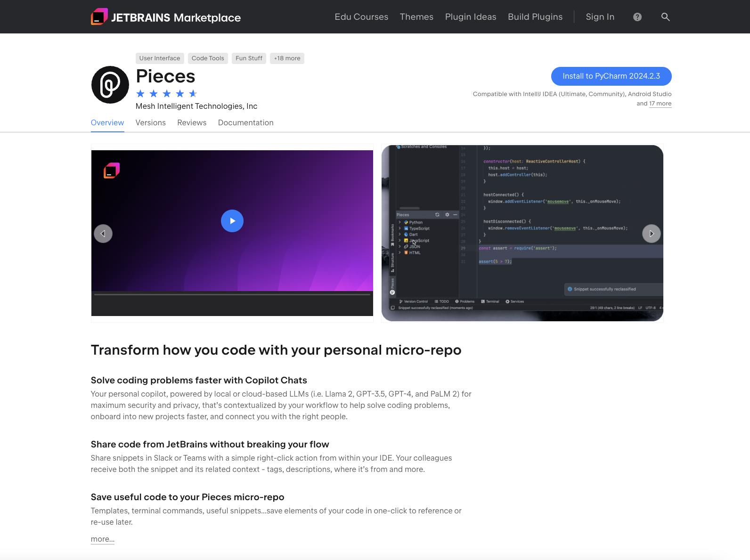Click the Fun Stuff tag
Viewport: 750px width, 560px height.
(x=249, y=58)
